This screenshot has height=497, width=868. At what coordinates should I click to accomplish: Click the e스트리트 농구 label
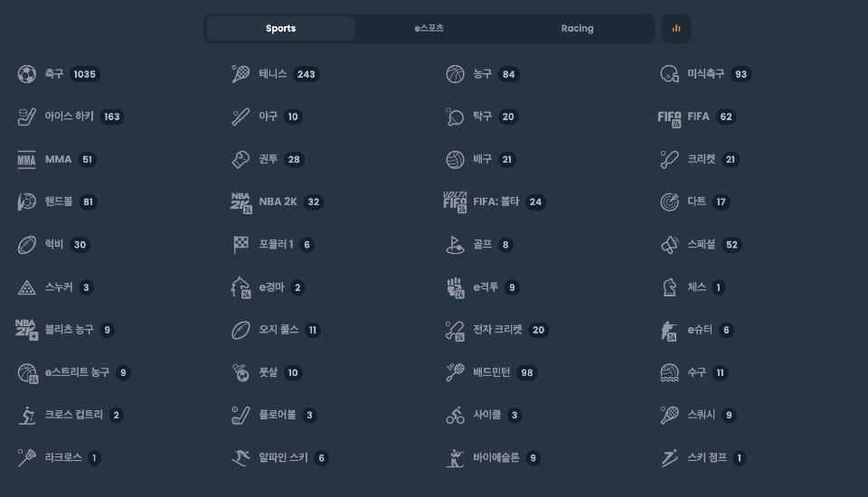(77, 372)
